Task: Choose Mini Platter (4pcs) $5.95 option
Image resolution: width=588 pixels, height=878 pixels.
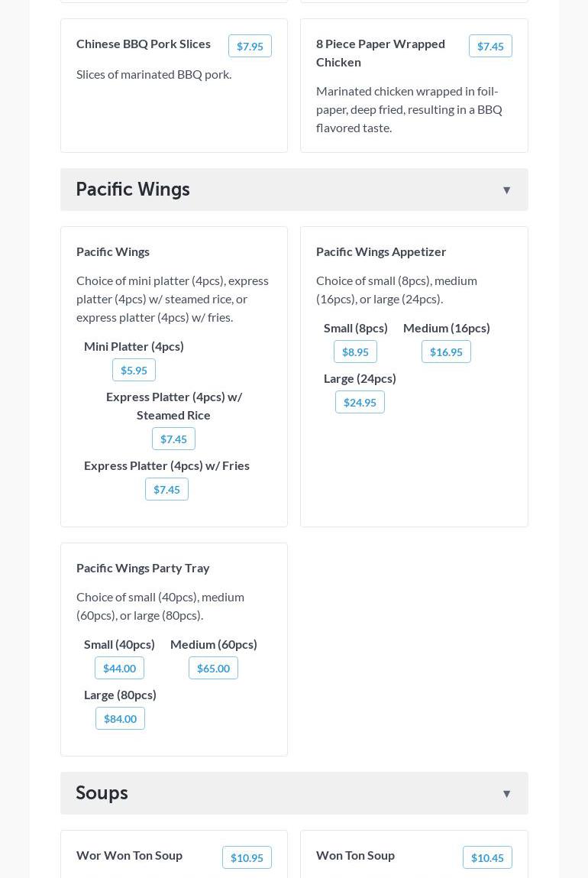Action: [134, 371]
